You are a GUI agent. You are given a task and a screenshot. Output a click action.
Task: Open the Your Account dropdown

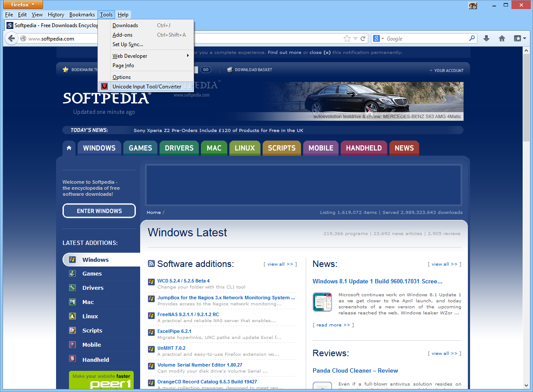click(x=446, y=70)
